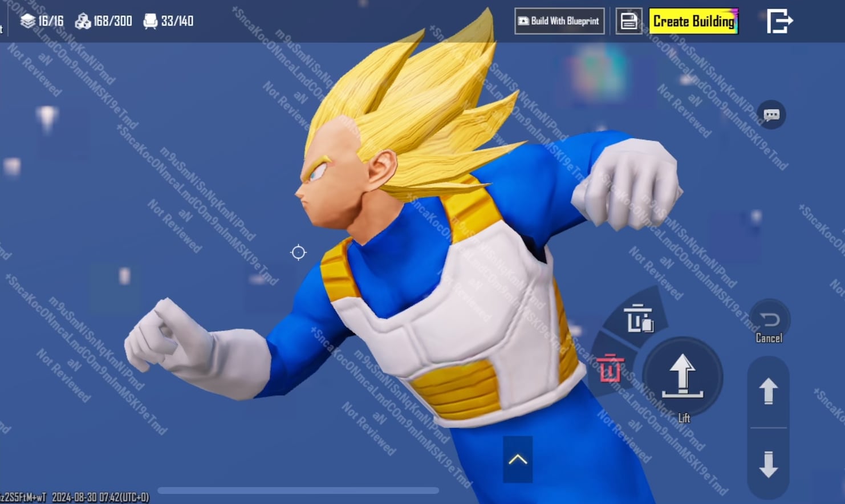Move down with the down arrow
The height and width of the screenshot is (504, 845).
click(x=769, y=464)
